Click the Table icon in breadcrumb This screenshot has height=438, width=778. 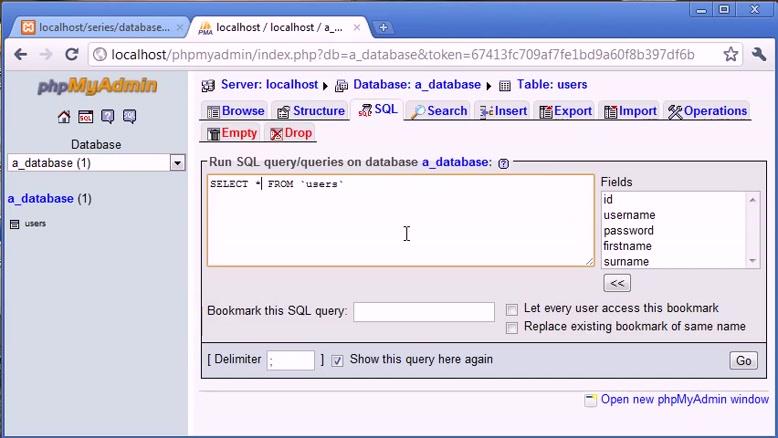[x=505, y=86]
